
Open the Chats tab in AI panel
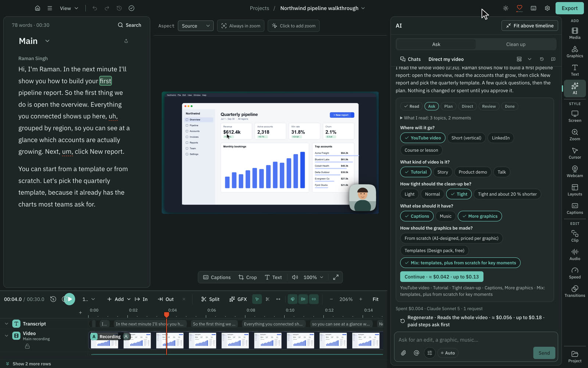tap(410, 59)
